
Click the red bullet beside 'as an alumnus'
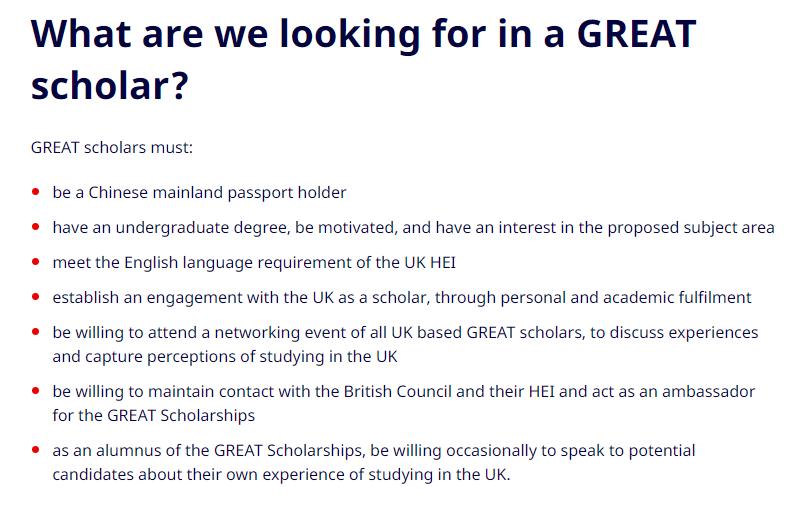point(36,450)
